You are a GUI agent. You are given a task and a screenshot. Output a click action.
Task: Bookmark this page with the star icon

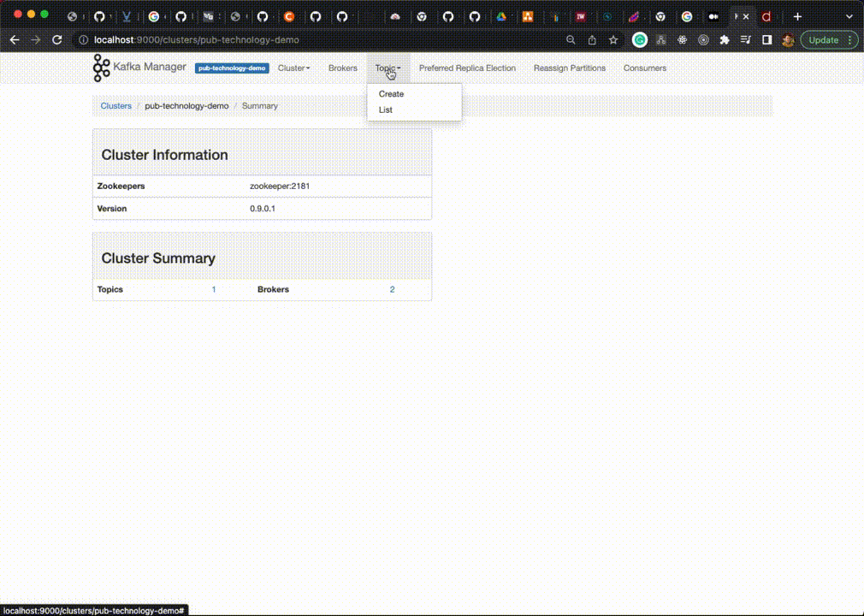[x=613, y=39]
